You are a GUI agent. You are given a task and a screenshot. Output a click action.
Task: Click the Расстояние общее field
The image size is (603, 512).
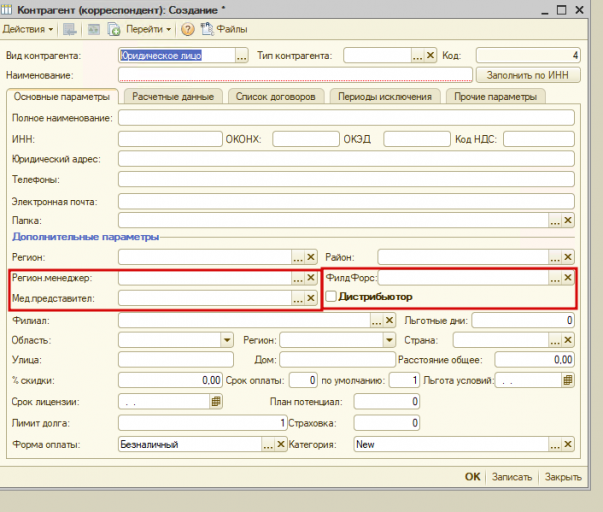[x=535, y=360]
